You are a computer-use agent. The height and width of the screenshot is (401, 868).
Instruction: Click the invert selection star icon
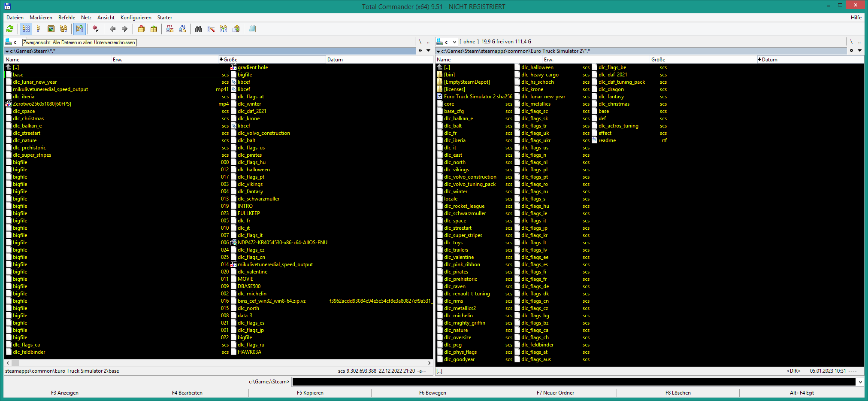tap(96, 29)
